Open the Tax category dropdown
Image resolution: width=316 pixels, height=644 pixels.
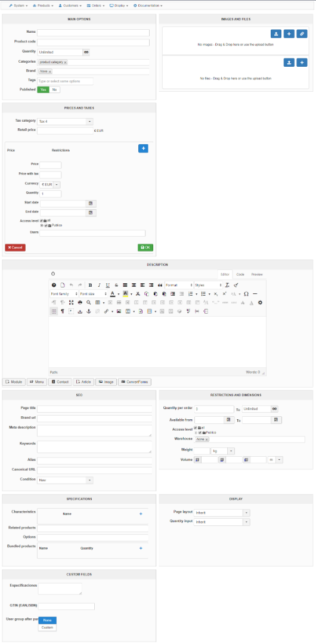coord(66,122)
